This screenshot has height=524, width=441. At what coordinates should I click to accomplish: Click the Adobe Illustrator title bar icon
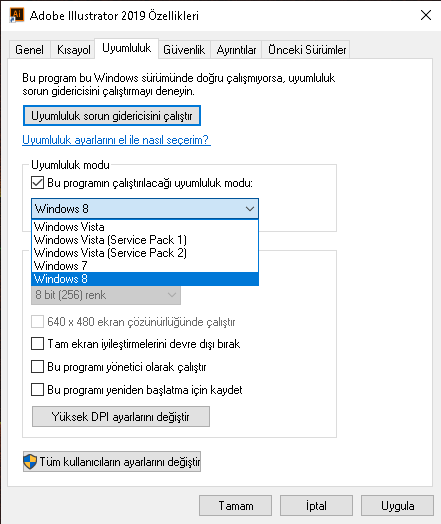(17, 15)
